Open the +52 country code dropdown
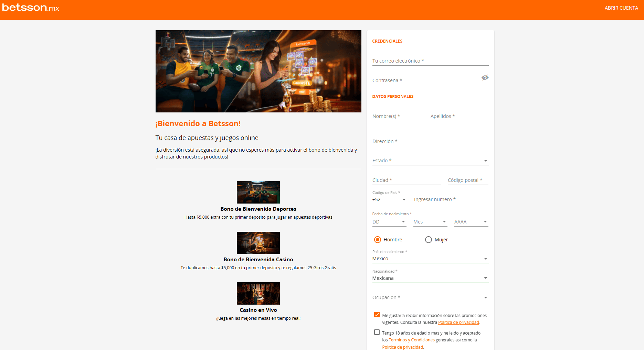The image size is (644, 350). click(389, 199)
